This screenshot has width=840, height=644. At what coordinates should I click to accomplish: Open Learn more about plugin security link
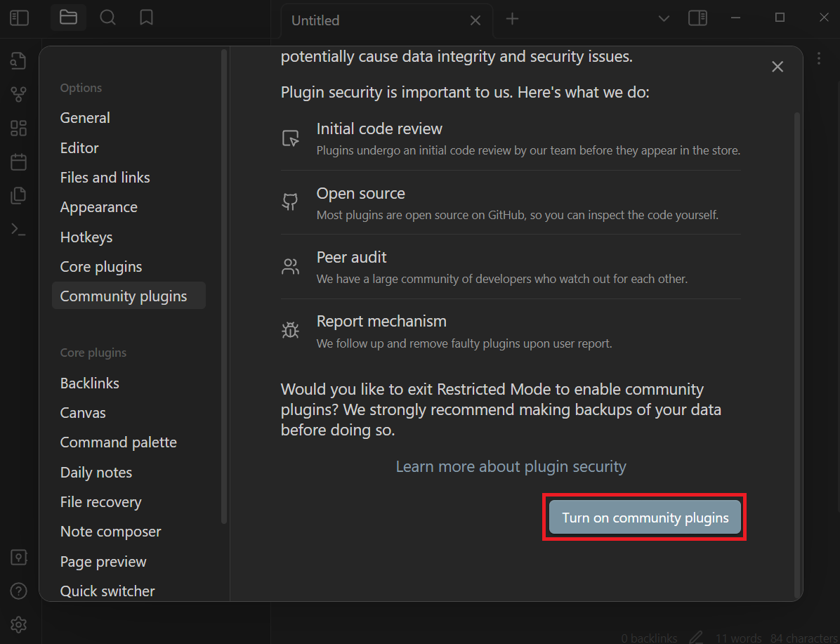click(511, 466)
